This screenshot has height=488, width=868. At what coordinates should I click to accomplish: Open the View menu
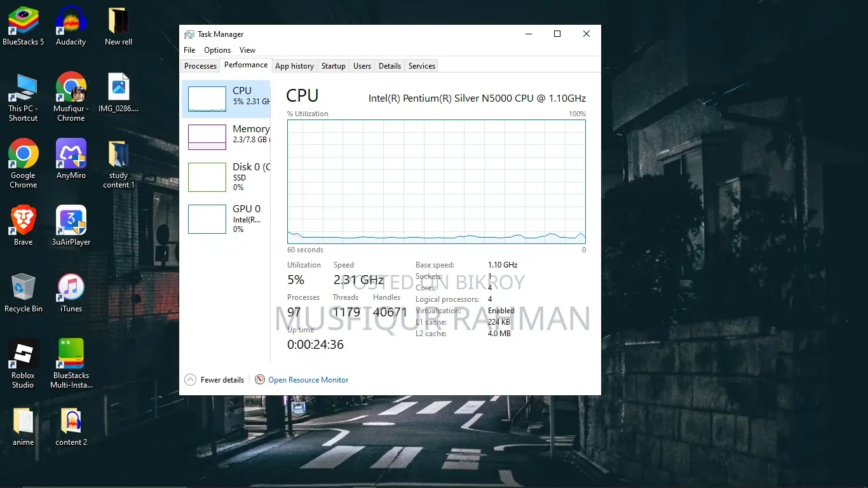point(247,50)
